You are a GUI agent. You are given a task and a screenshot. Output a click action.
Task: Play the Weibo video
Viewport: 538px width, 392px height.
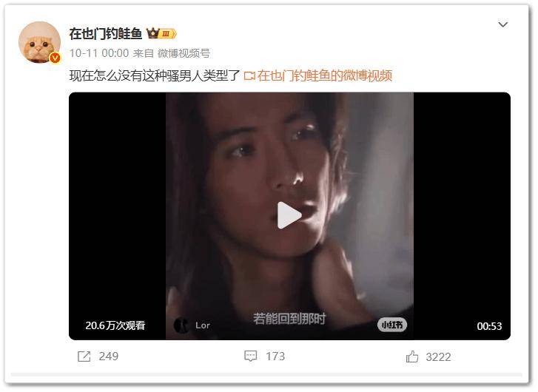pyautogui.click(x=289, y=215)
